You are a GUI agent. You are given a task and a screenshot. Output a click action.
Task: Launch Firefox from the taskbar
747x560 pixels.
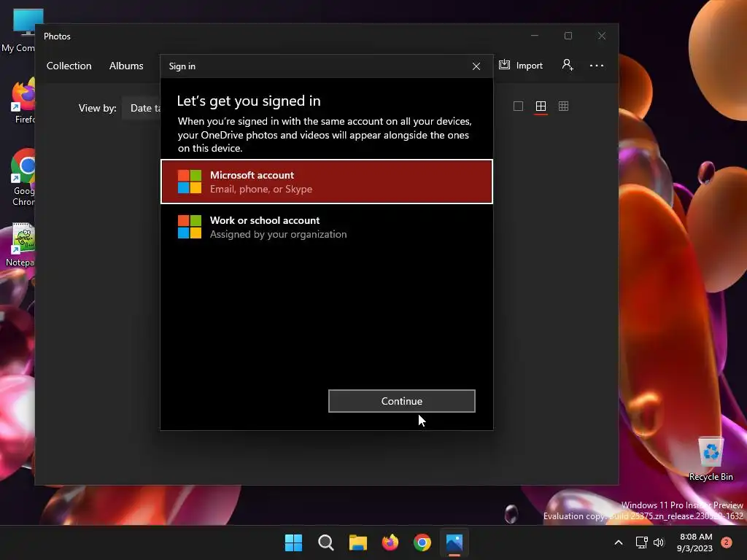390,542
